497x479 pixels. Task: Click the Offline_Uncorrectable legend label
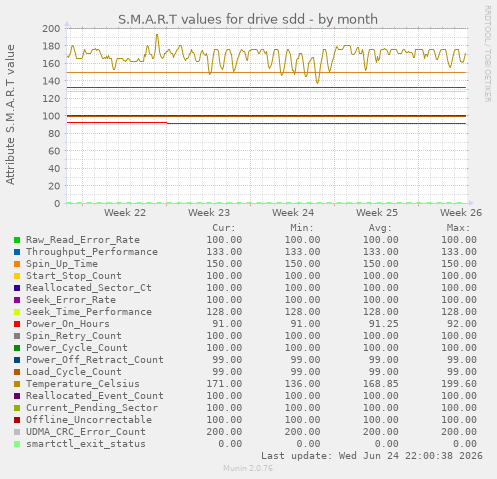89,420
